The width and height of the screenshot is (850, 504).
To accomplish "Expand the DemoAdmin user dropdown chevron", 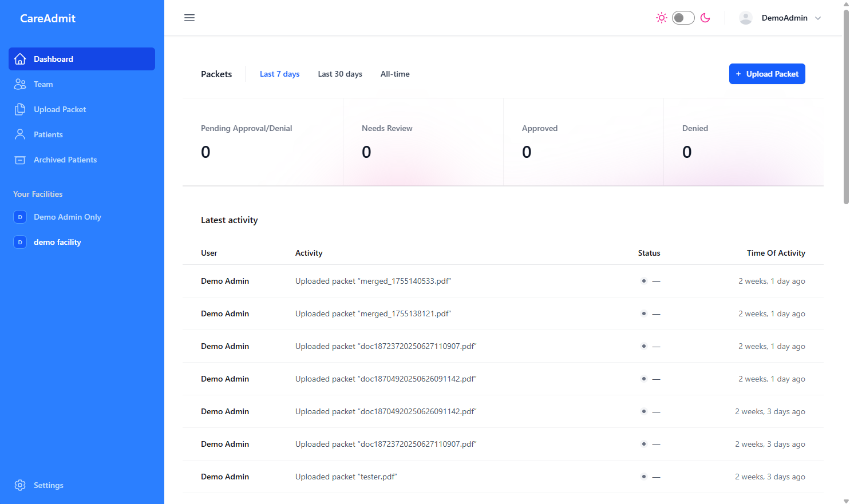I will pyautogui.click(x=818, y=18).
